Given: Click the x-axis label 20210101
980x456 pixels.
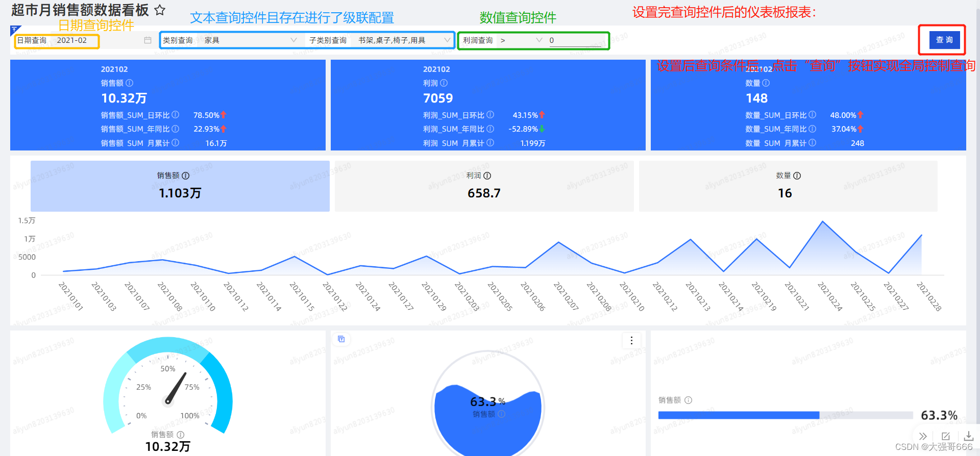Looking at the screenshot, I should [x=71, y=296].
